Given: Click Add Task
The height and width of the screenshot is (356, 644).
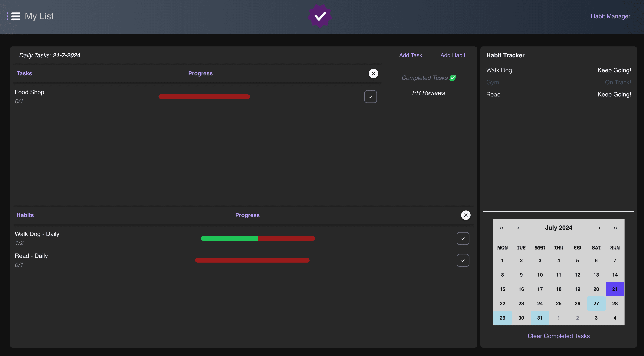Looking at the screenshot, I should pyautogui.click(x=410, y=55).
